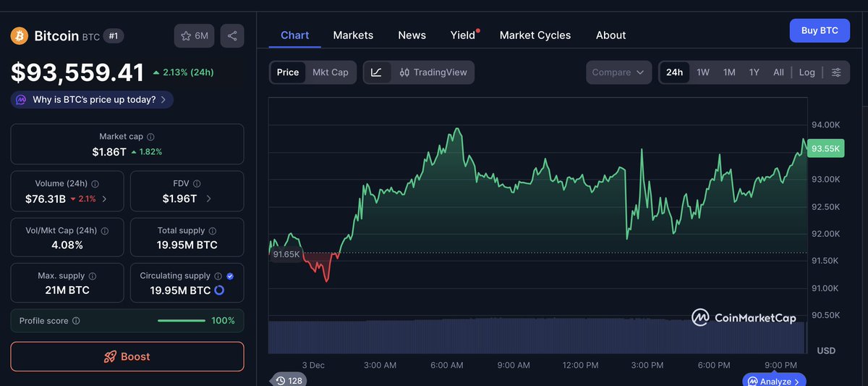
Task: Open the Market Cycles tab
Action: pyautogui.click(x=535, y=35)
